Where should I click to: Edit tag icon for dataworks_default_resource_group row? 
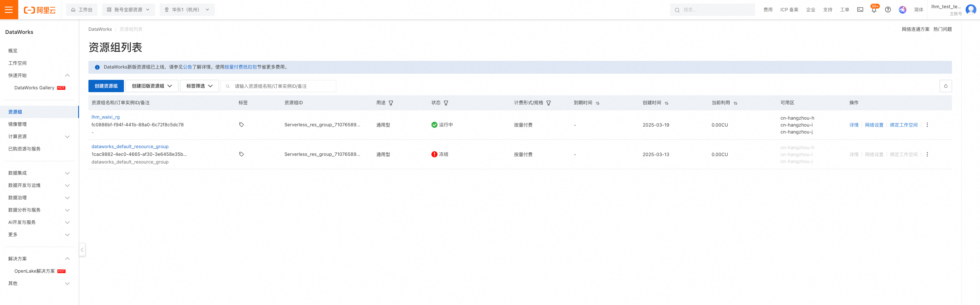[241, 154]
